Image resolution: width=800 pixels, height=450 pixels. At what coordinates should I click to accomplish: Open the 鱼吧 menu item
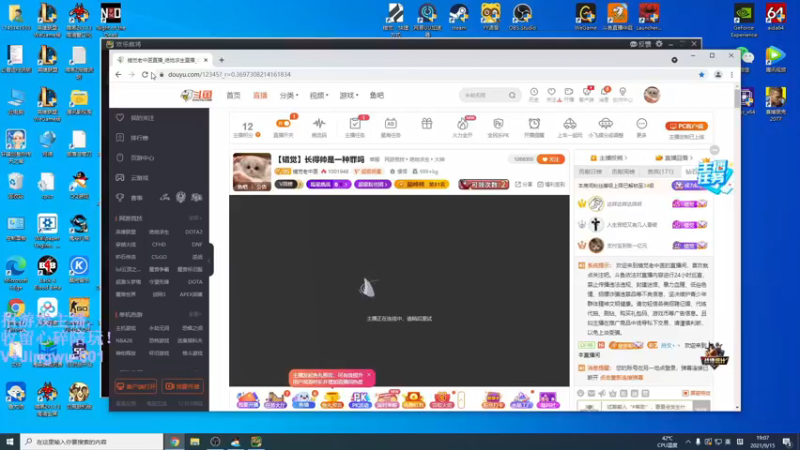point(377,95)
